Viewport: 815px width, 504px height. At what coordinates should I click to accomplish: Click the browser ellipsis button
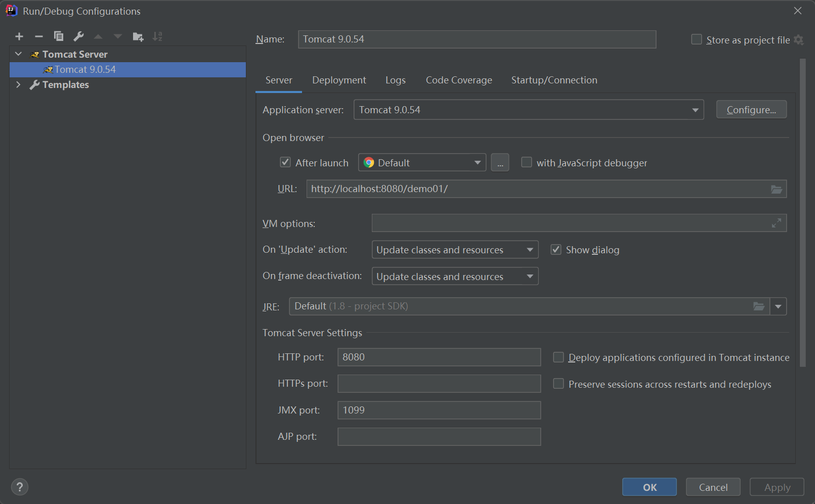(x=500, y=163)
